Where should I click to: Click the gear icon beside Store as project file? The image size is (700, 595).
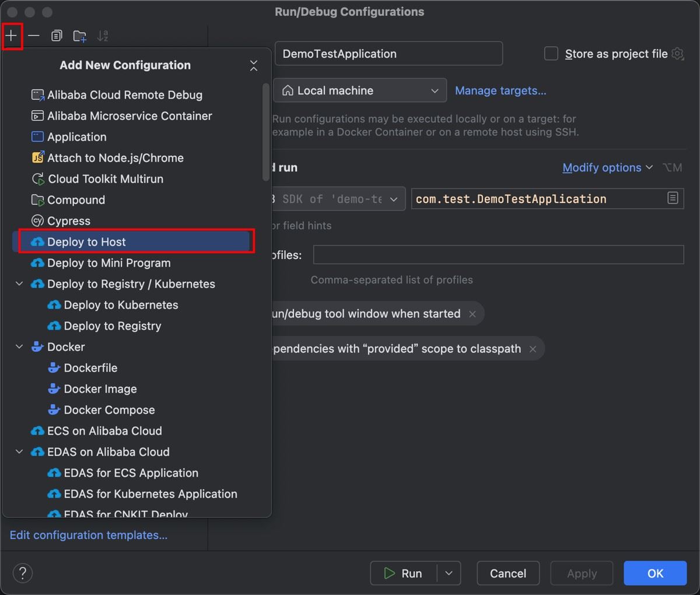[x=677, y=54]
